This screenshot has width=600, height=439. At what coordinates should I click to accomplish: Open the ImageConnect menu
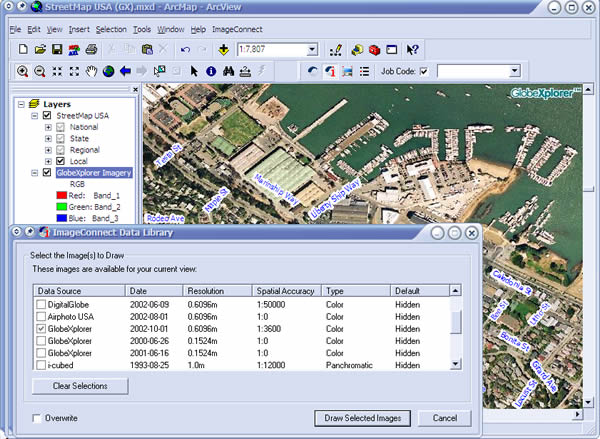tap(237, 29)
